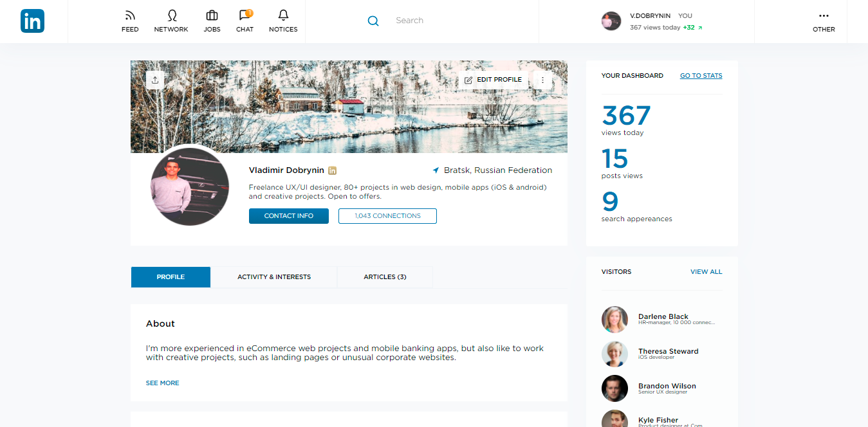Open the Feed icon
868x427 pixels.
coord(130,15)
